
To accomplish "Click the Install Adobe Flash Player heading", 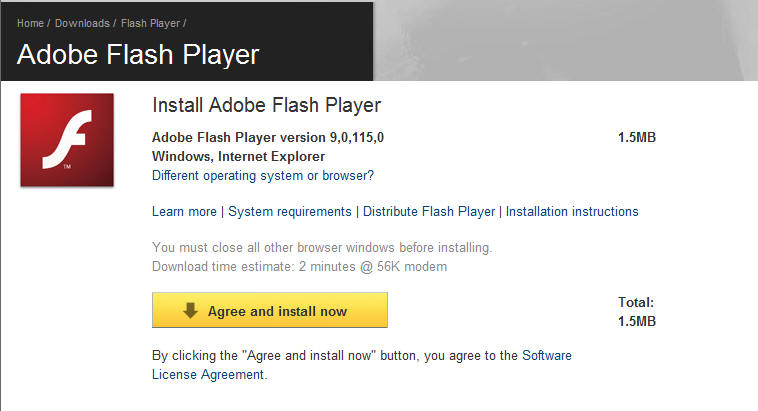I will [267, 105].
